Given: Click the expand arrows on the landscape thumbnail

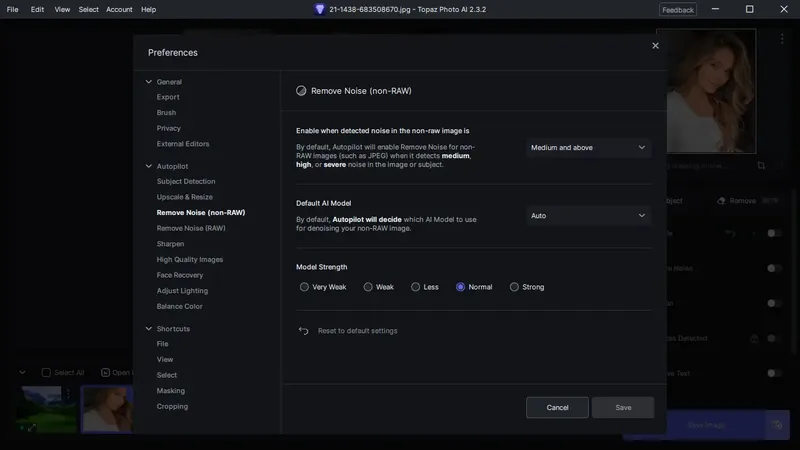Looking at the screenshot, I should click(x=31, y=427).
